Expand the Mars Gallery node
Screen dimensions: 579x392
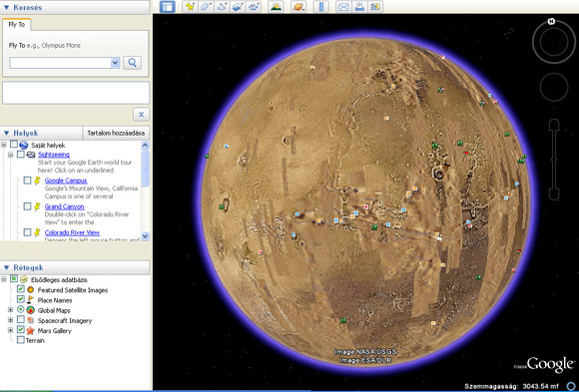(x=11, y=330)
